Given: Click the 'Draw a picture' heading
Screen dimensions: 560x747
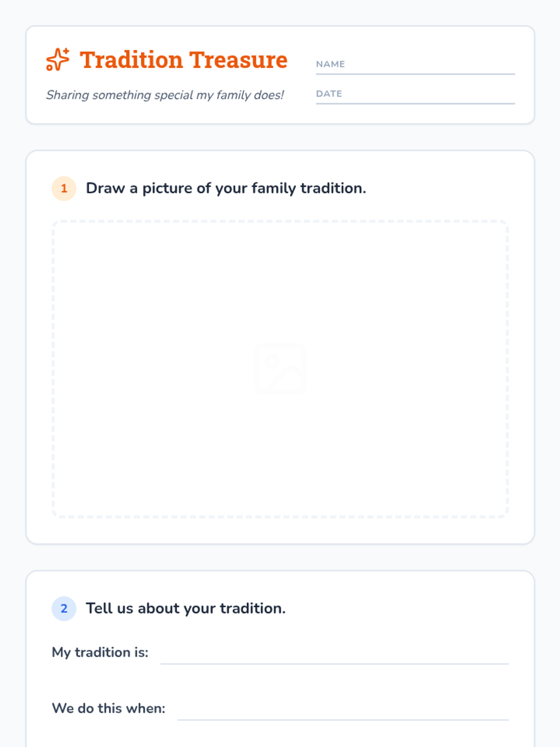Looking at the screenshot, I should (226, 188).
